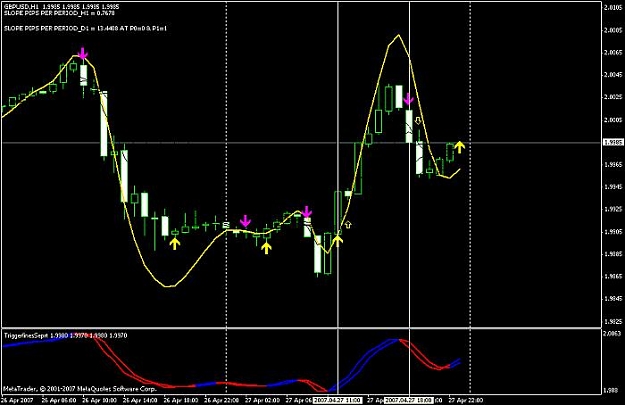Click the SLOPE PIPS PER PERIOD_H1 label
This screenshot has width=625, height=405.
59,13
